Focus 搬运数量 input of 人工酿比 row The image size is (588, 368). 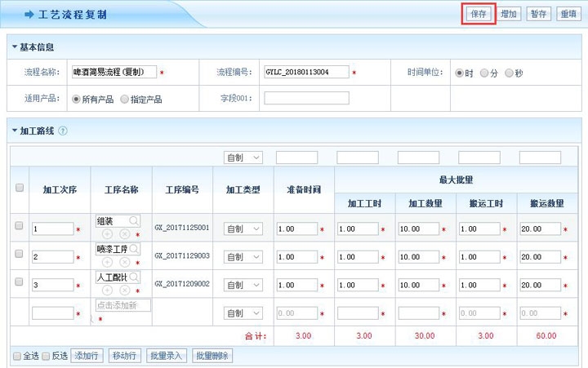coord(540,286)
